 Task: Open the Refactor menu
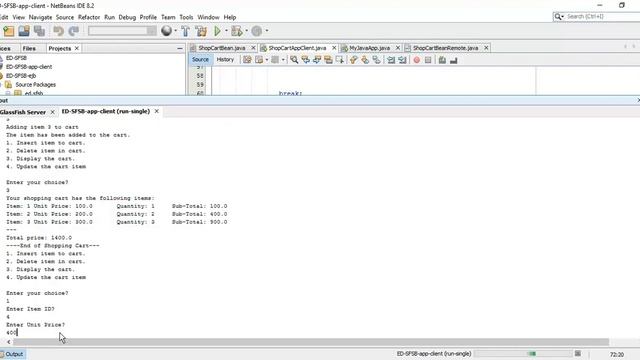[89, 17]
